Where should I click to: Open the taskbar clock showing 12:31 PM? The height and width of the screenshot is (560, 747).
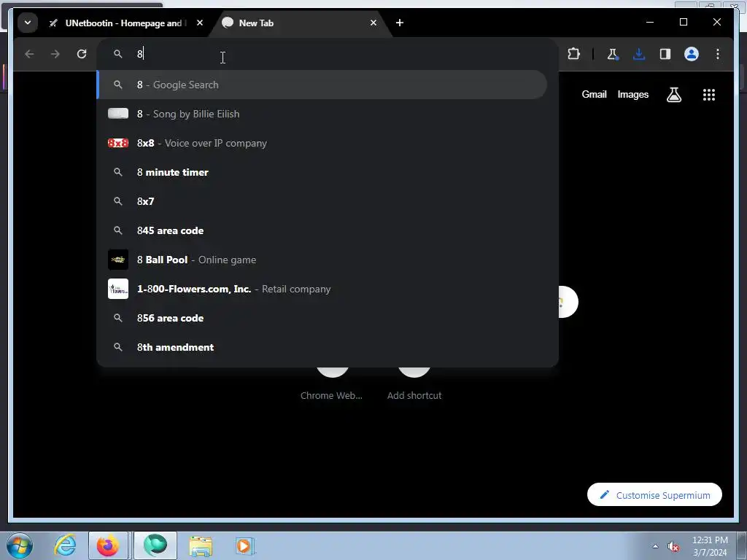(x=710, y=546)
